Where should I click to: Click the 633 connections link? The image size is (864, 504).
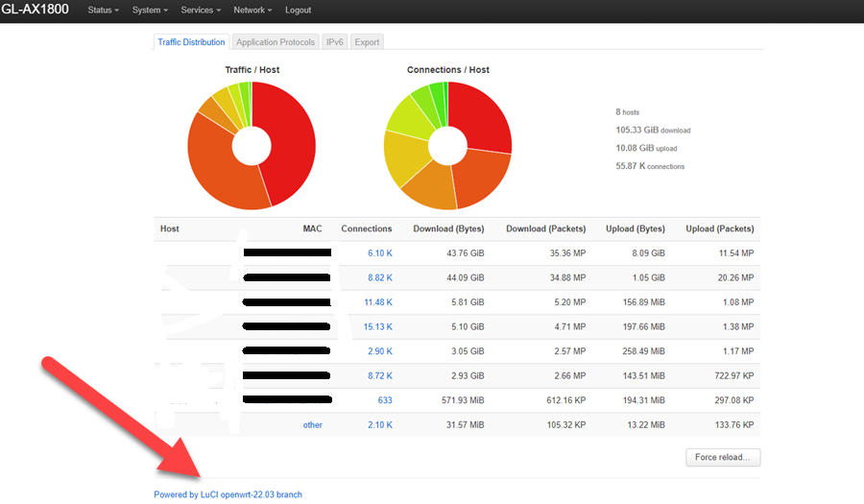point(385,400)
